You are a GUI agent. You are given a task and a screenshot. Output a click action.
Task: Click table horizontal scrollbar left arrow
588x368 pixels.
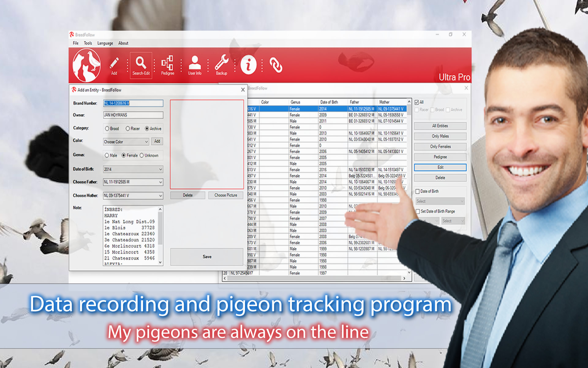point(225,278)
